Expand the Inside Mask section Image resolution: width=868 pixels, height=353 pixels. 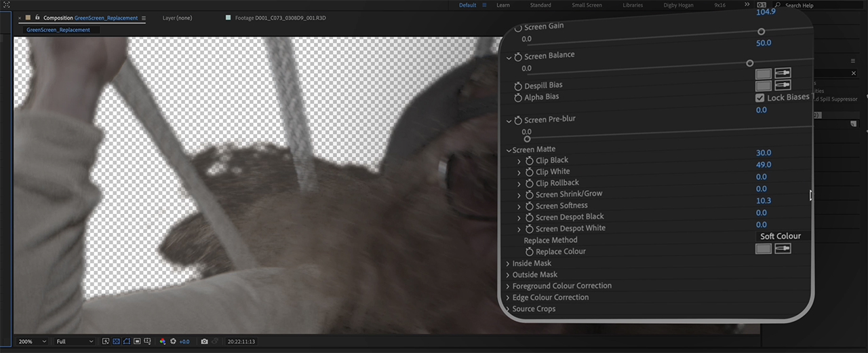pos(508,263)
